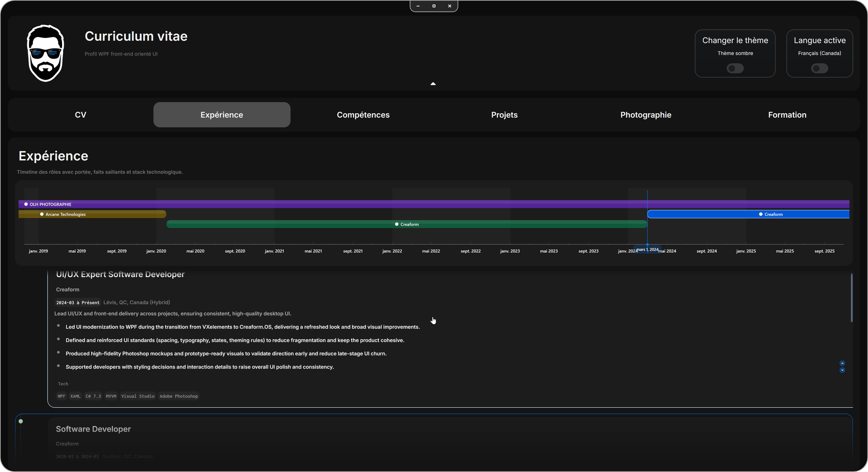The width and height of the screenshot is (868, 472).
Task: Click the OLH PHOTOGRAPHIE bar dot marker
Action: point(26,204)
